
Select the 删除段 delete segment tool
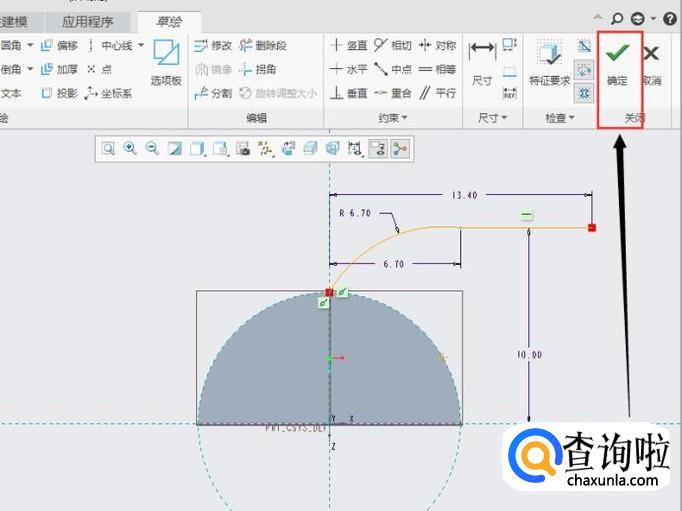[263, 45]
